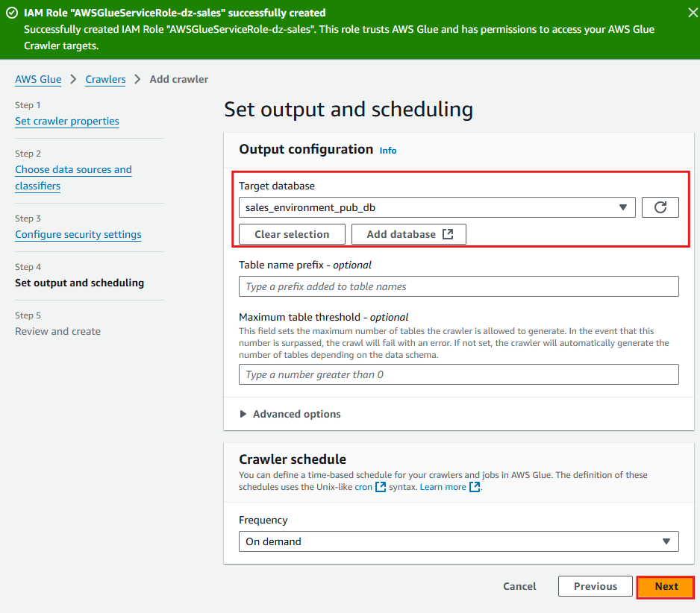Click the 'Add crawler' breadcrumb text
The width and height of the screenshot is (700, 613).
[178, 79]
